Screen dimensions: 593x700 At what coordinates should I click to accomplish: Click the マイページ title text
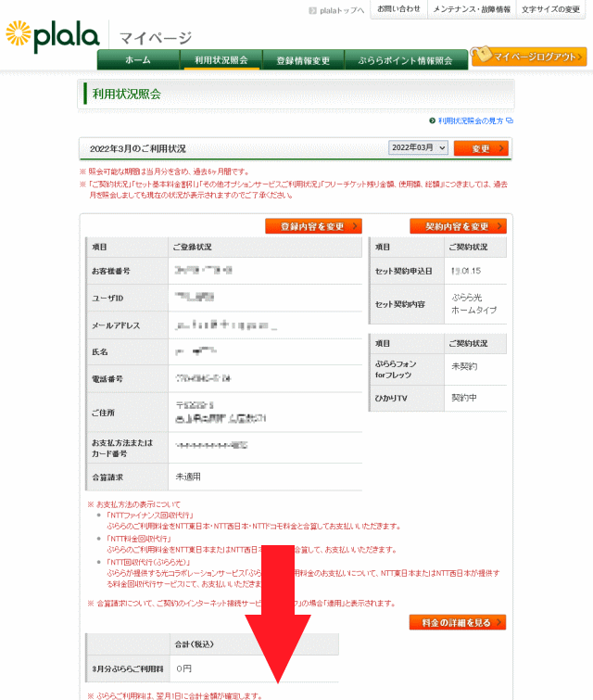156,38
